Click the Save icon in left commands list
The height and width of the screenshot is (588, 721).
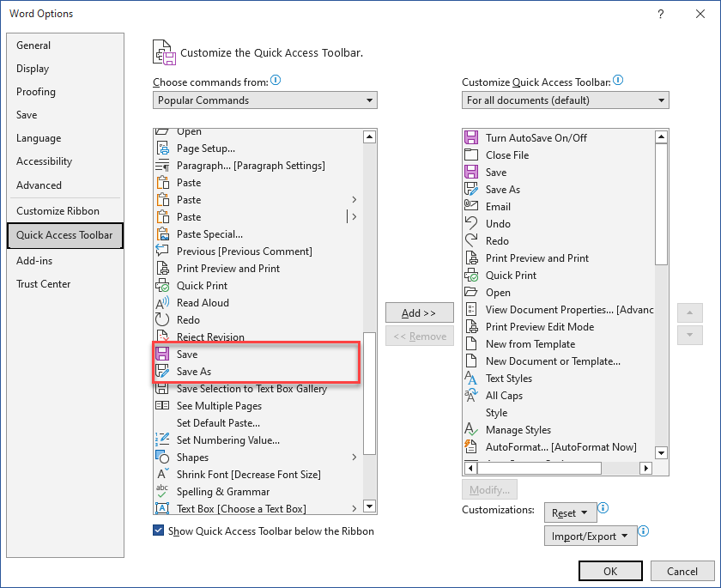[x=162, y=354]
